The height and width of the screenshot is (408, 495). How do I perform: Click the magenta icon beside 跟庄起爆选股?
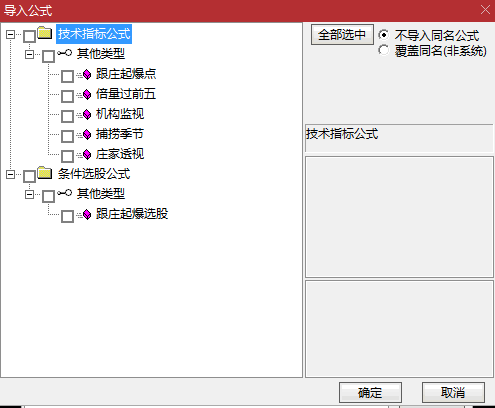(87, 215)
